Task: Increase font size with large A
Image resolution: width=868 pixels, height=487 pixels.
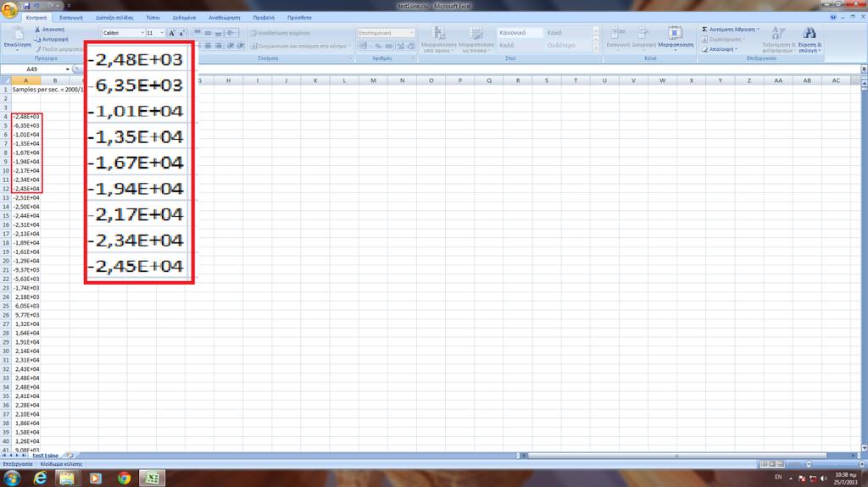Action: tap(171, 33)
